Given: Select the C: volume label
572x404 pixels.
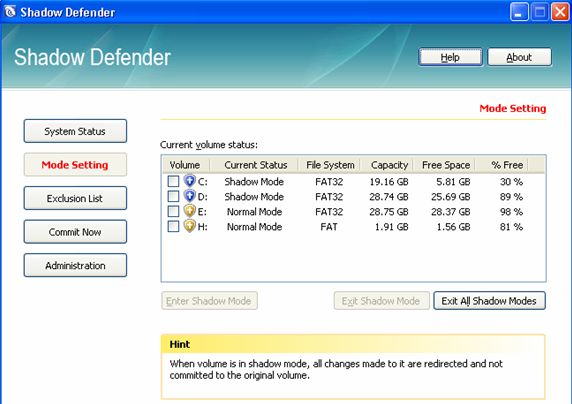Looking at the screenshot, I should point(202,182).
